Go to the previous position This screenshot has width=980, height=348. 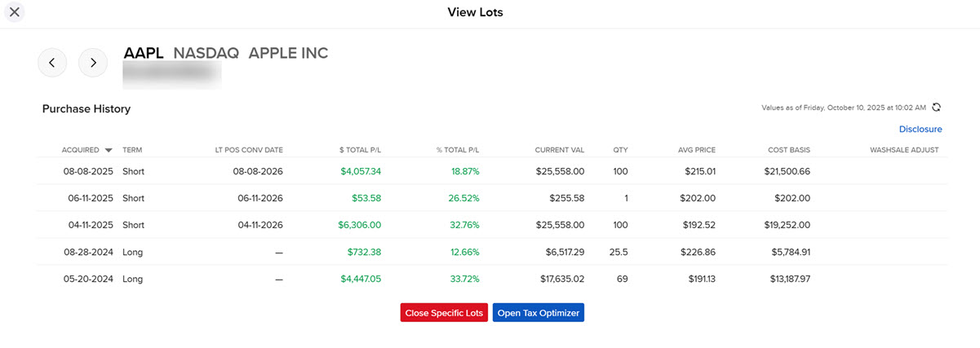52,63
